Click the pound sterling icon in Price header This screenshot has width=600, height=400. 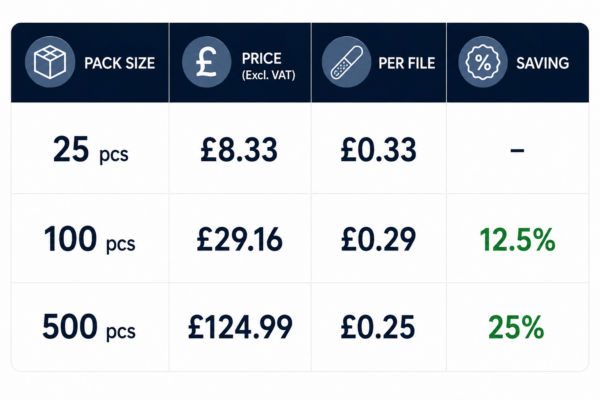207,62
